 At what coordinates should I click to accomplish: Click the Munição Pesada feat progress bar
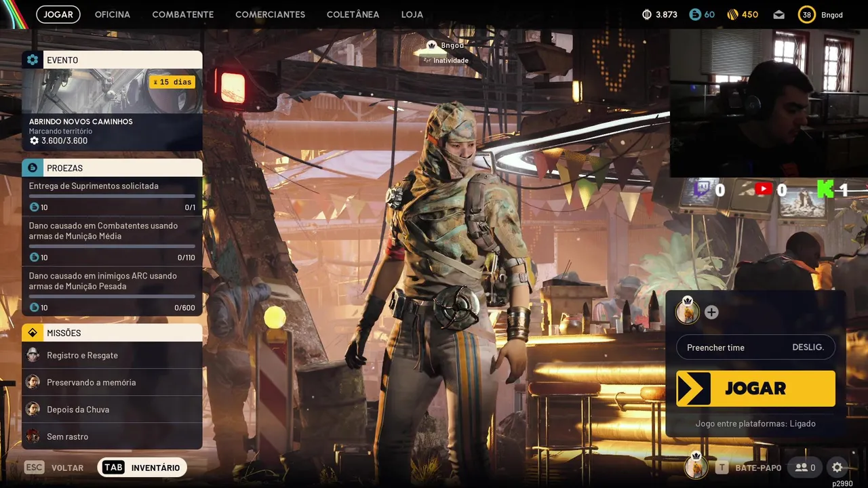112,296
